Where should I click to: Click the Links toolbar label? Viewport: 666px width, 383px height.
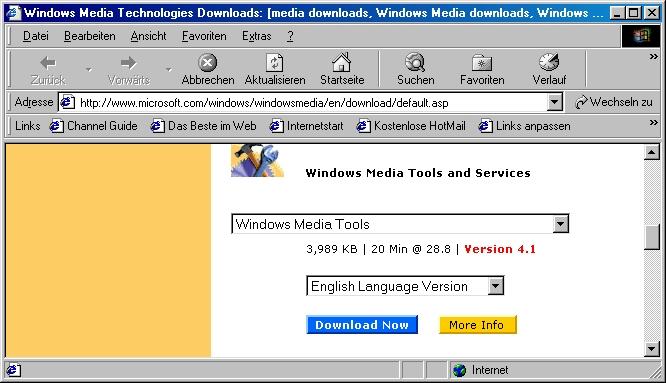coord(28,126)
